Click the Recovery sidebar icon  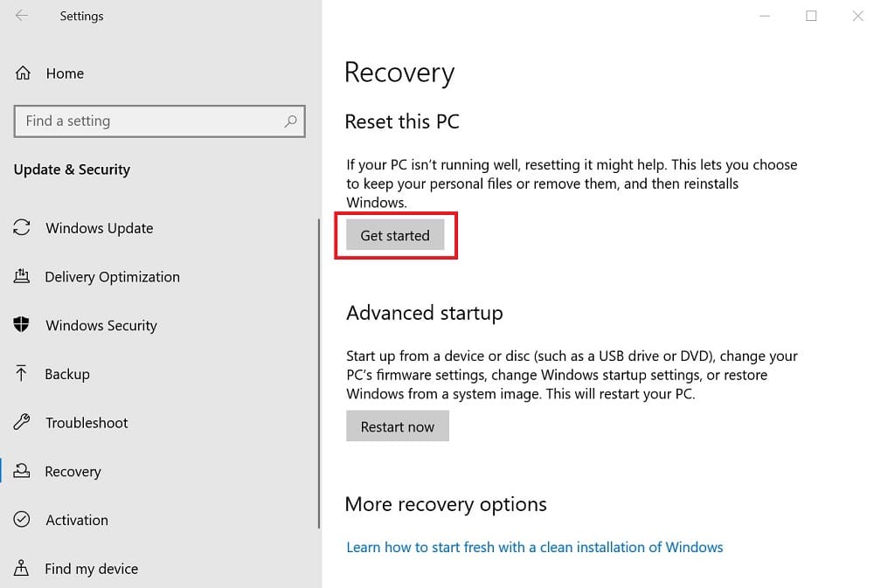(x=22, y=471)
